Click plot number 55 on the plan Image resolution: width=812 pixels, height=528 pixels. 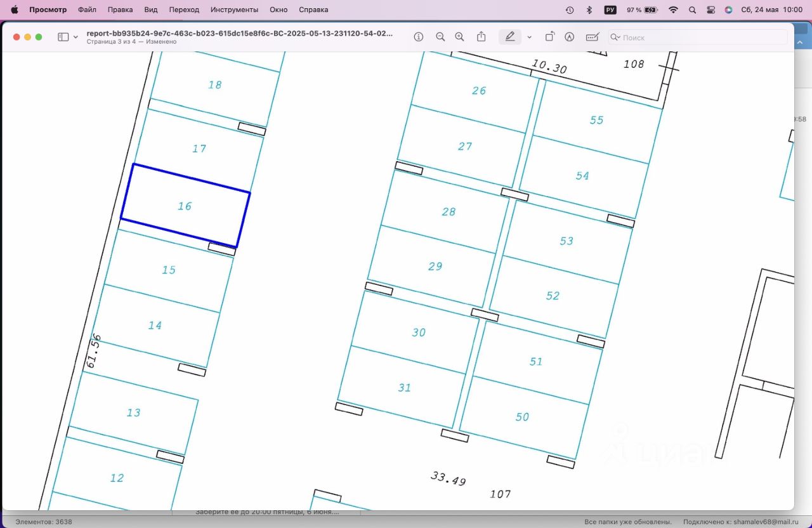[596, 120]
